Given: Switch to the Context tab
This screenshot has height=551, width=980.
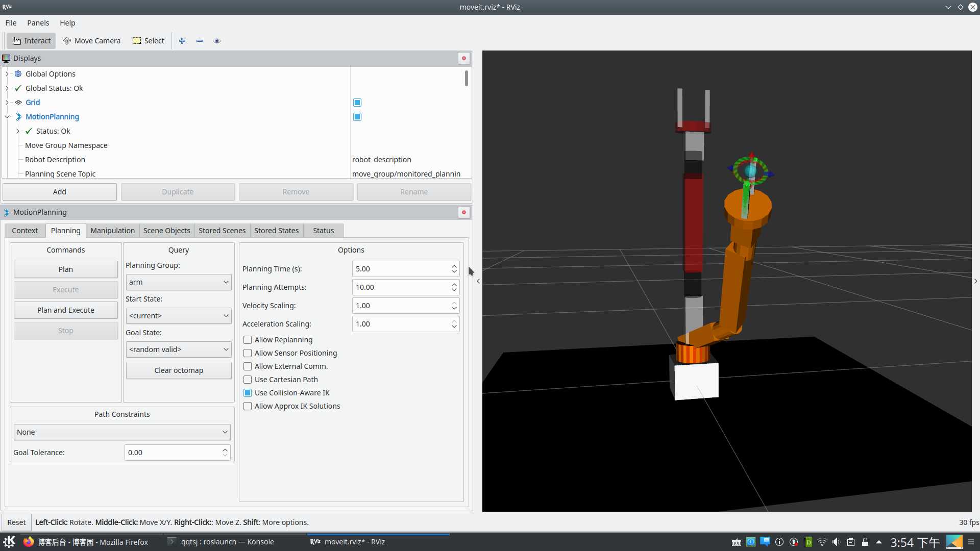Looking at the screenshot, I should pyautogui.click(x=25, y=231).
